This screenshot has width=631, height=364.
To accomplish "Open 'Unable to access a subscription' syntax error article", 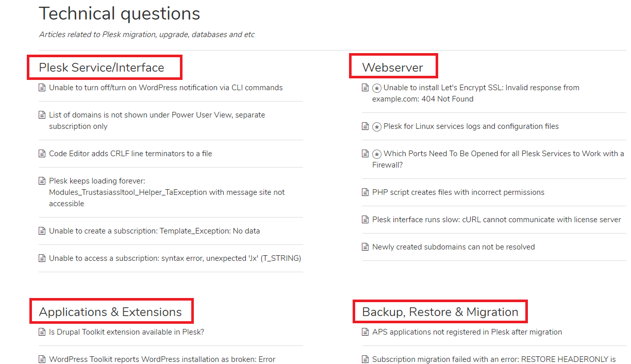I will pyautogui.click(x=175, y=258).
